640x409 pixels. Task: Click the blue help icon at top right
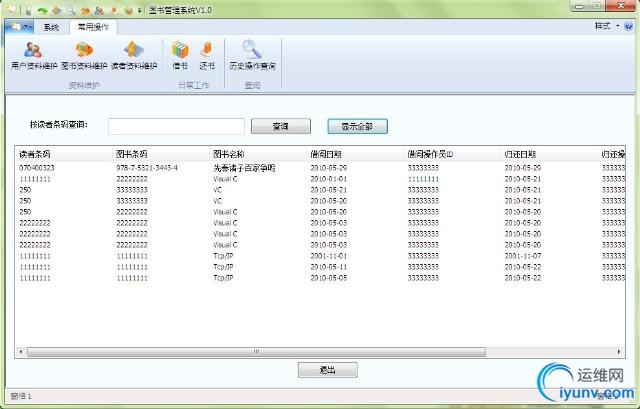[x=629, y=26]
